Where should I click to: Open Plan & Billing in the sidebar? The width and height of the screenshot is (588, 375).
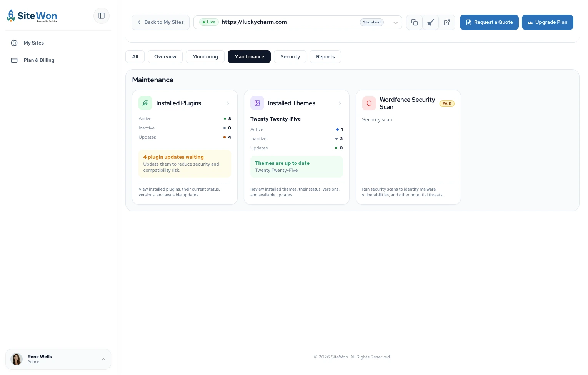[x=58, y=60]
